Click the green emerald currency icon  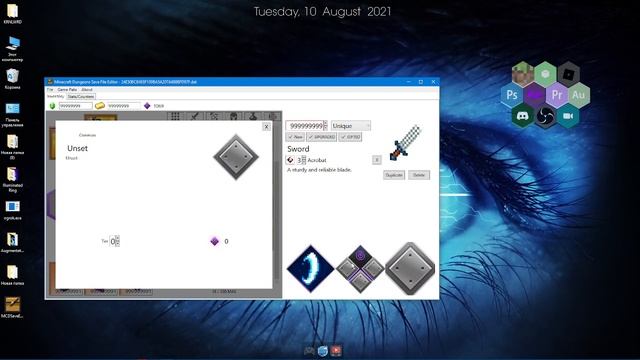(52, 106)
